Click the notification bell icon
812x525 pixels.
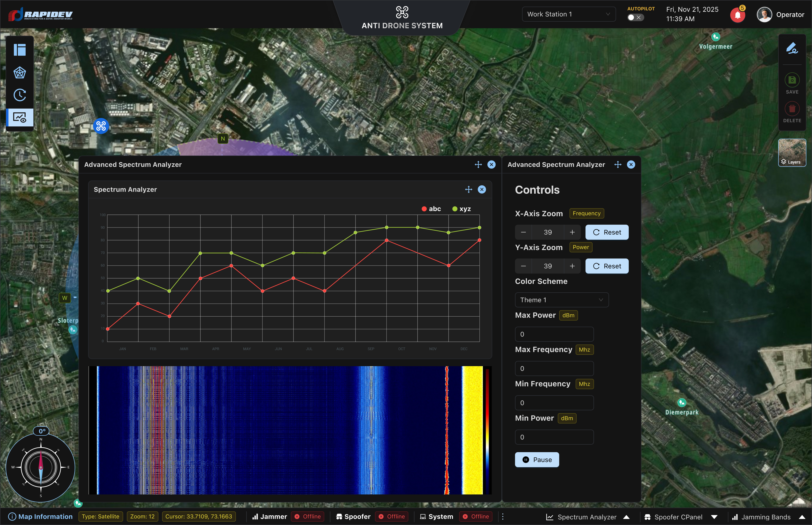point(737,15)
